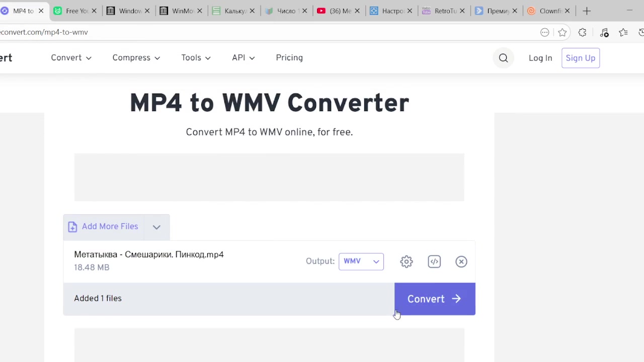Open the favorites list icon in the toolbar
Screen dimensions: 644x362
(623, 32)
